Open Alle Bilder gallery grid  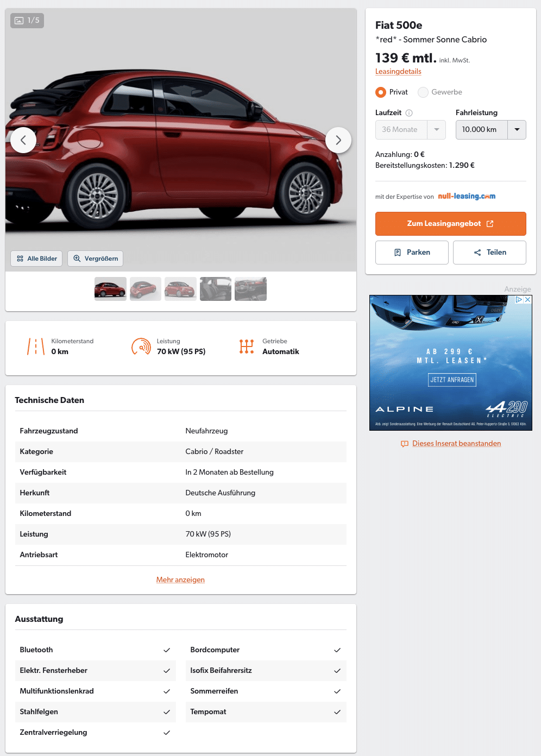37,259
